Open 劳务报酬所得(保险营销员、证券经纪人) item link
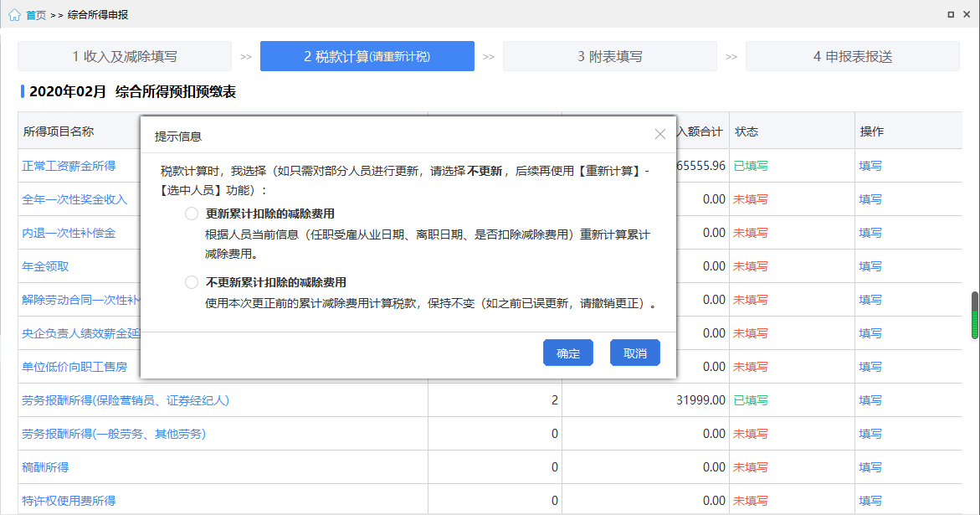The width and height of the screenshot is (980, 515). tap(126, 400)
